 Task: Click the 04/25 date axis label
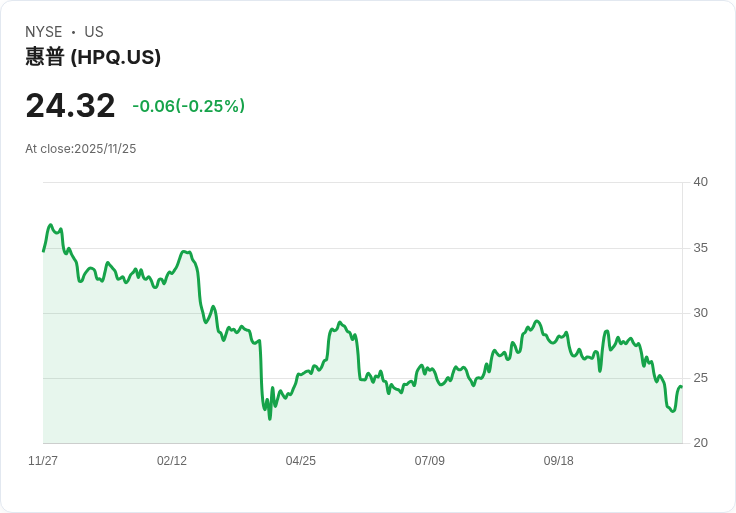coord(301,461)
